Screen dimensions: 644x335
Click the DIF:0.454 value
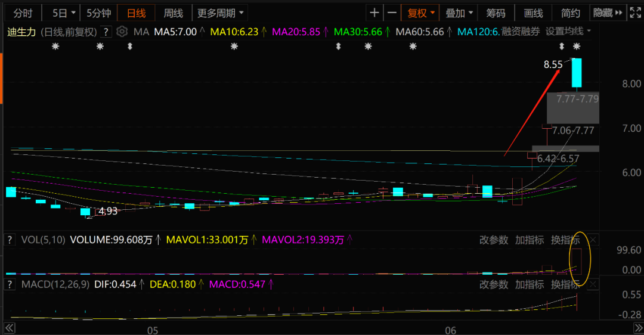tap(115, 284)
